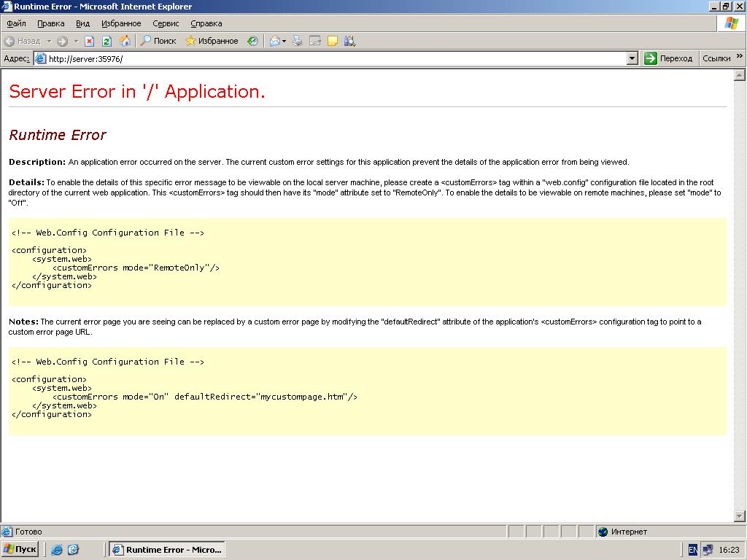
Task: Click the customErrors mode="RemoteOnly" code line
Action: 136,268
